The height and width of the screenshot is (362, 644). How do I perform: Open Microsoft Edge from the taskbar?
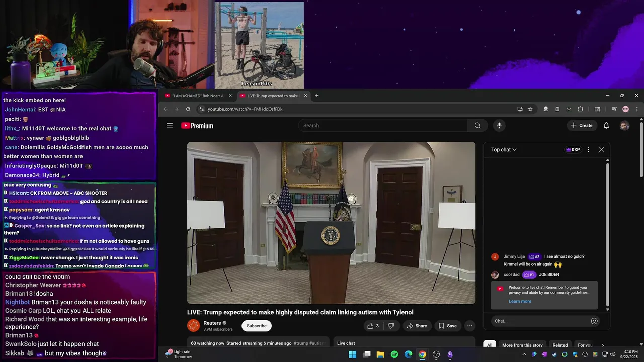[408, 354]
